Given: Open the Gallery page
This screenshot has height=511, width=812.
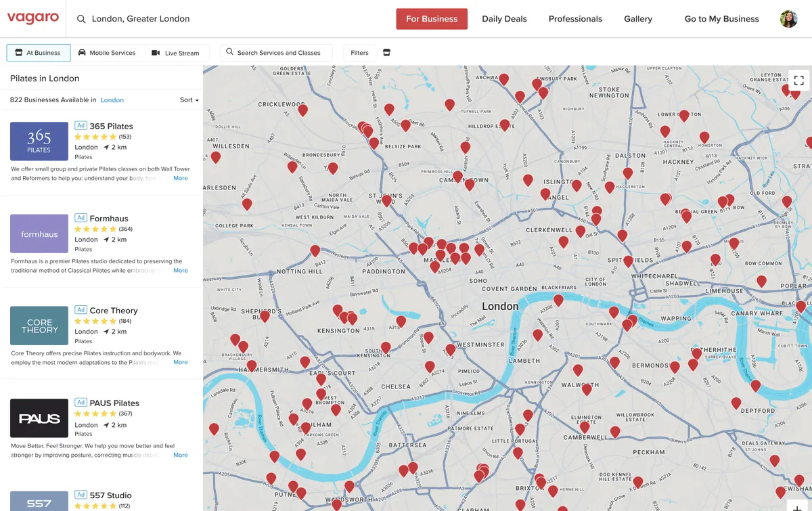Looking at the screenshot, I should pyautogui.click(x=638, y=19).
